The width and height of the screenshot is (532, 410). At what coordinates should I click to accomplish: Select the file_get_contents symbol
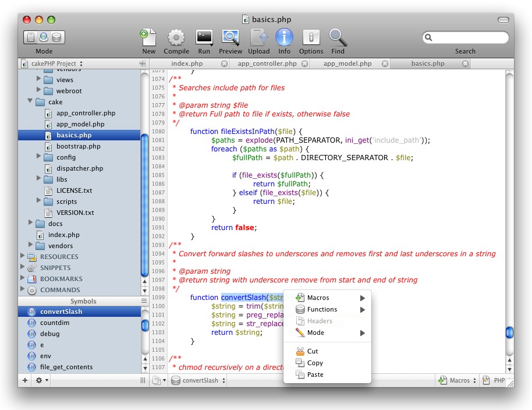(x=79, y=367)
